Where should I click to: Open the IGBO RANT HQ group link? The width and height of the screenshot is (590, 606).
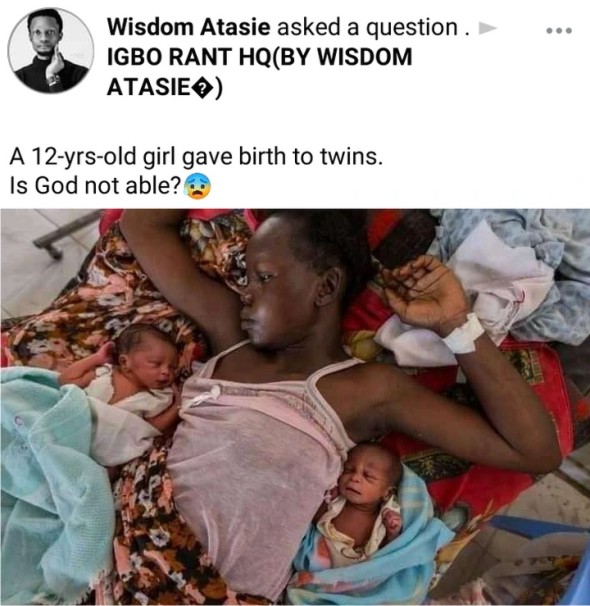point(260,72)
